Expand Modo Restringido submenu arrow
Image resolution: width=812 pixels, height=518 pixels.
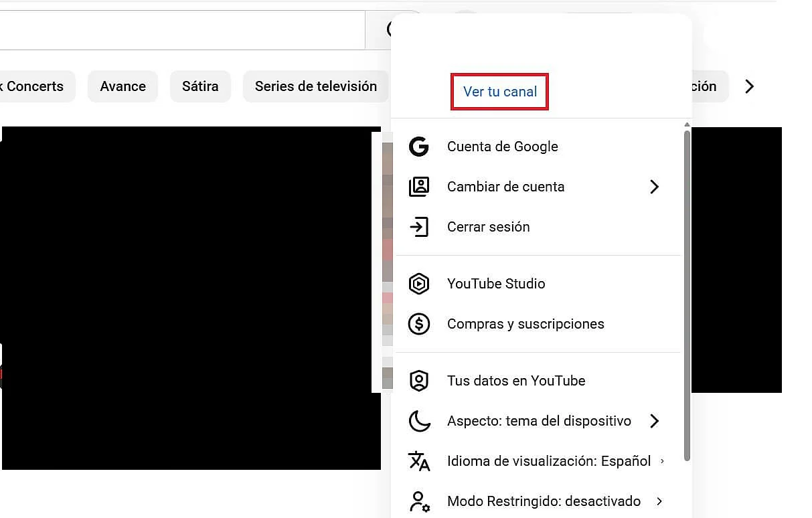[659, 501]
